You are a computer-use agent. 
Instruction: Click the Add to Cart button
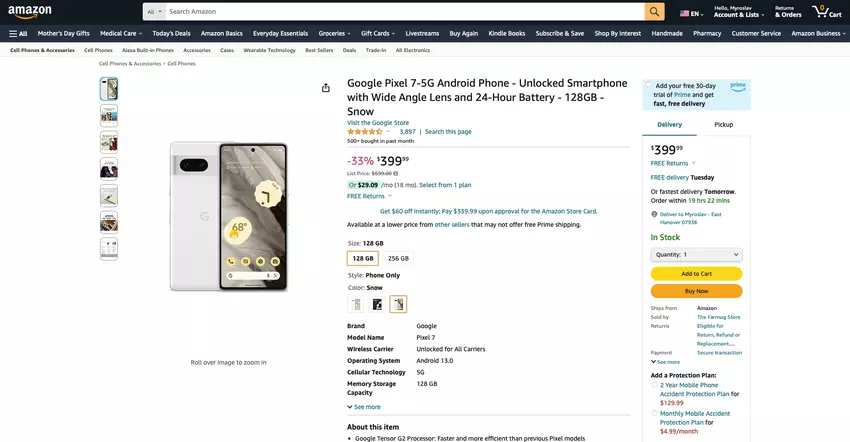click(x=696, y=273)
